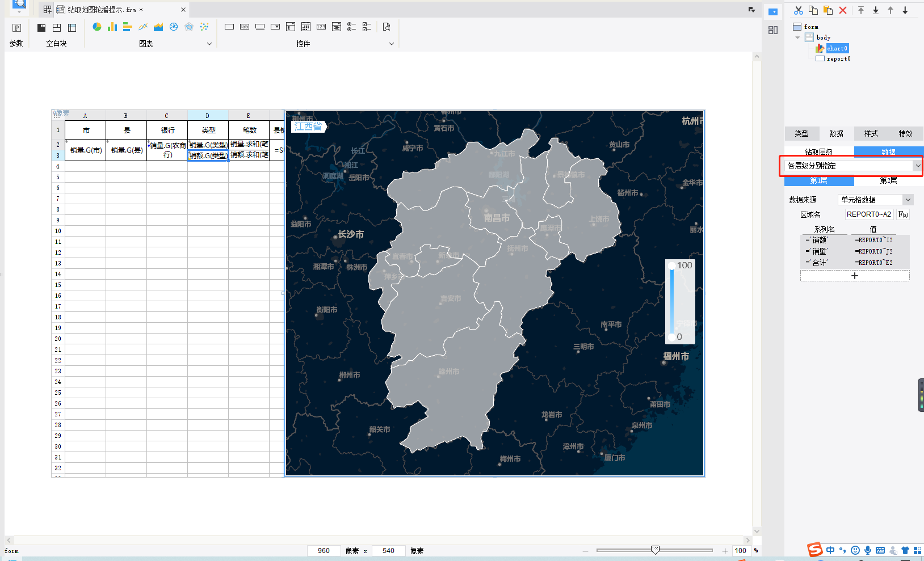Insert a gauge/dashboard chart
Screen dimensions: 924x561
(x=174, y=27)
